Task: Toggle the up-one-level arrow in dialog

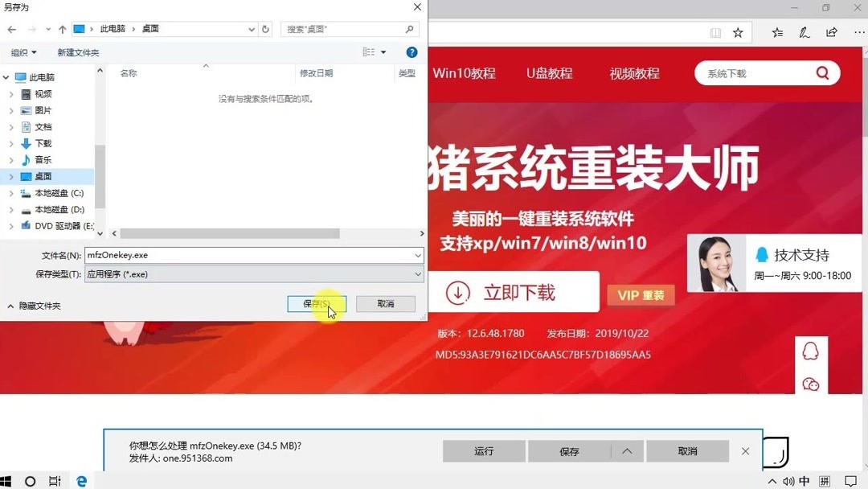Action: pos(62,29)
